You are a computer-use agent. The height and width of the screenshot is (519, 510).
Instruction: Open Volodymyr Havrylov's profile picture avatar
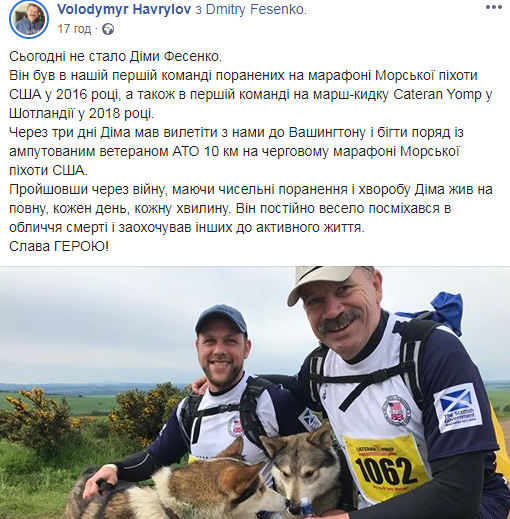(x=29, y=21)
